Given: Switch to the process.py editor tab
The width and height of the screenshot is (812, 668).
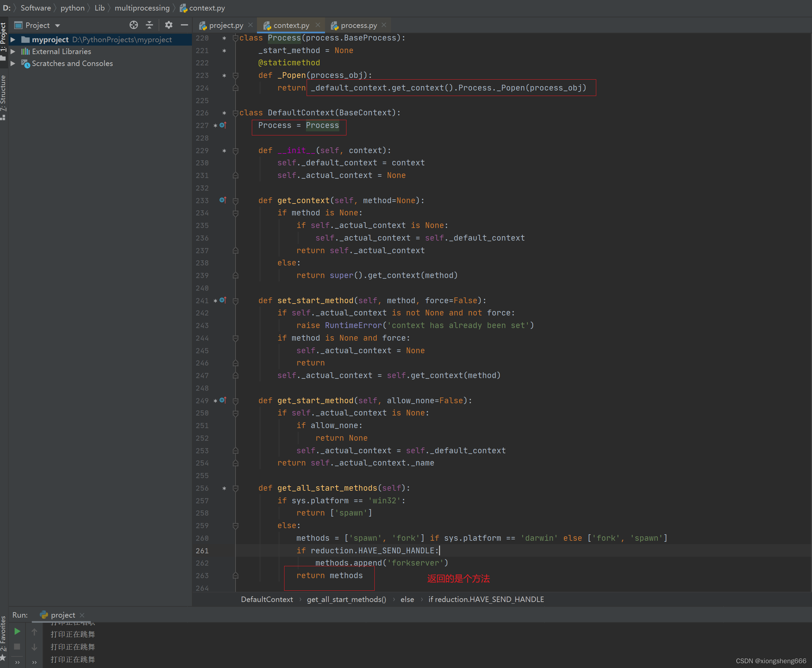Looking at the screenshot, I should pyautogui.click(x=358, y=26).
